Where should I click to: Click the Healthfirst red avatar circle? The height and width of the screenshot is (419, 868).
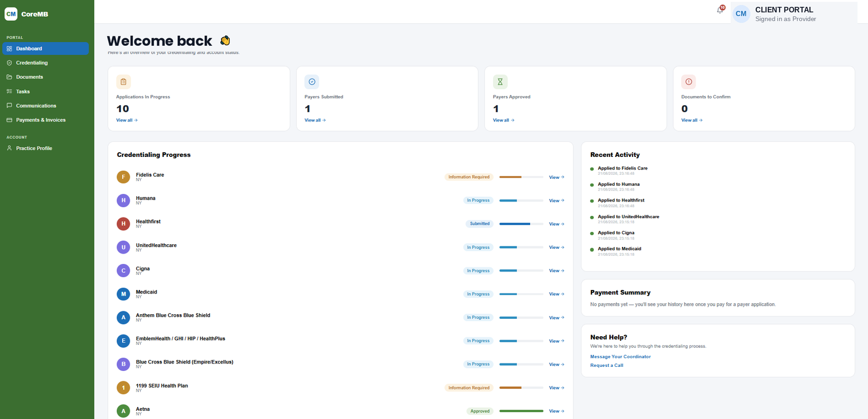point(123,224)
